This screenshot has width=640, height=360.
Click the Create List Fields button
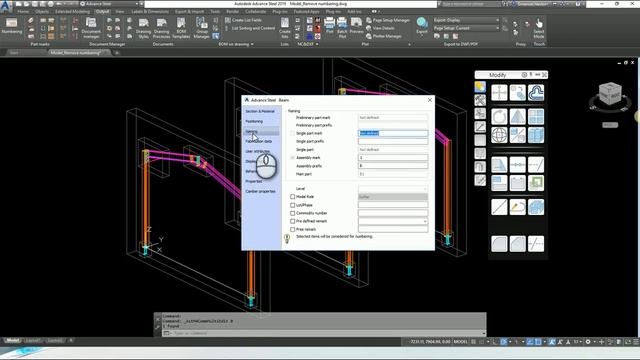point(244,20)
